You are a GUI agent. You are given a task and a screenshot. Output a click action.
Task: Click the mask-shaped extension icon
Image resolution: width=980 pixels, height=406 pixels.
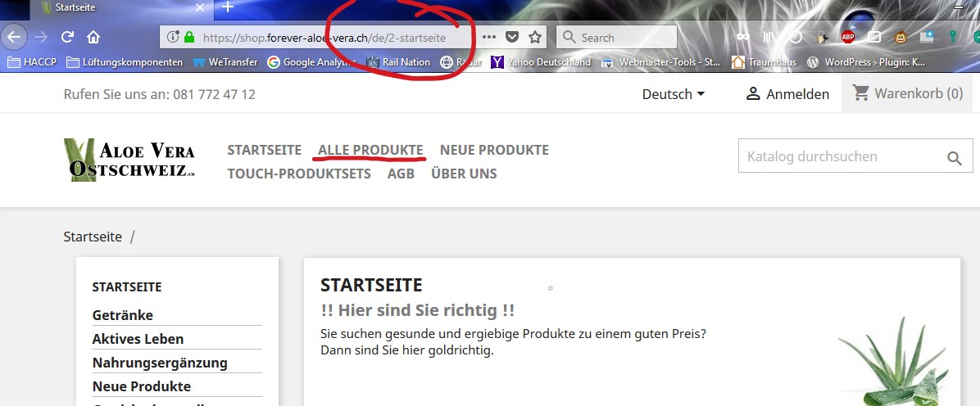coord(742,38)
